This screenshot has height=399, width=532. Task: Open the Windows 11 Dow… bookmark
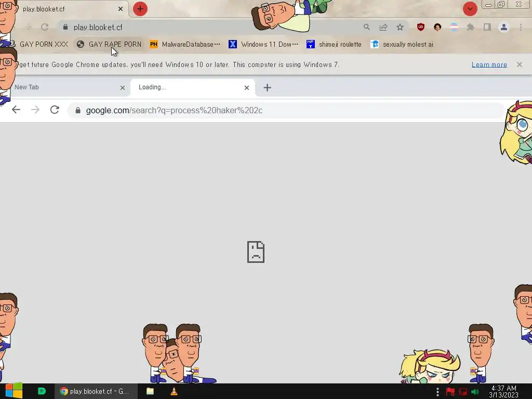(263, 44)
